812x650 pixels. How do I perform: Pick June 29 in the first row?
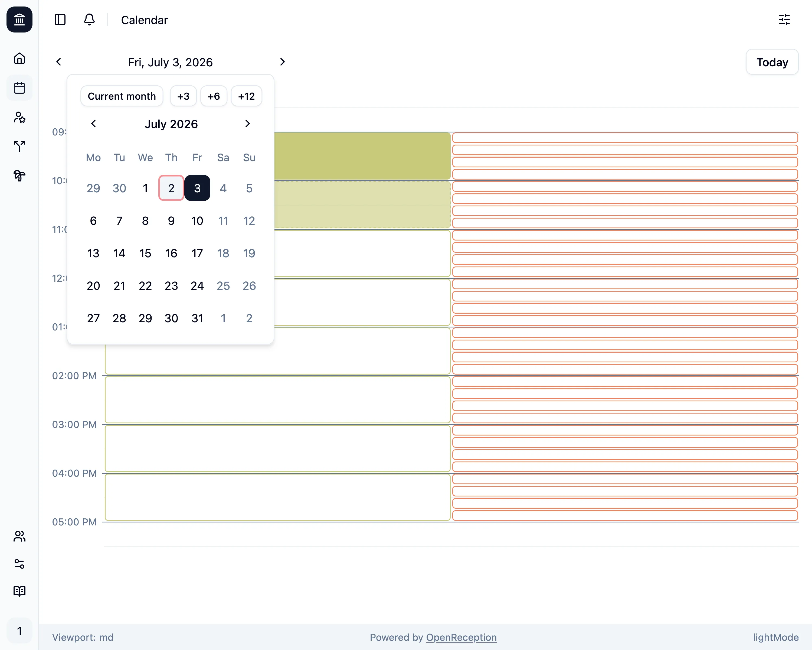[x=93, y=188]
